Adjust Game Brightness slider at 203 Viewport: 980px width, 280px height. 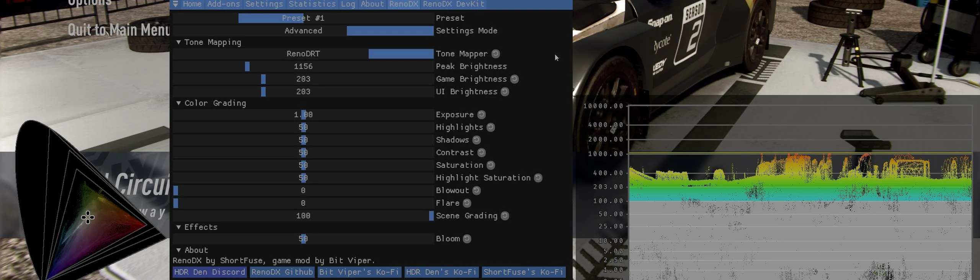[303, 79]
